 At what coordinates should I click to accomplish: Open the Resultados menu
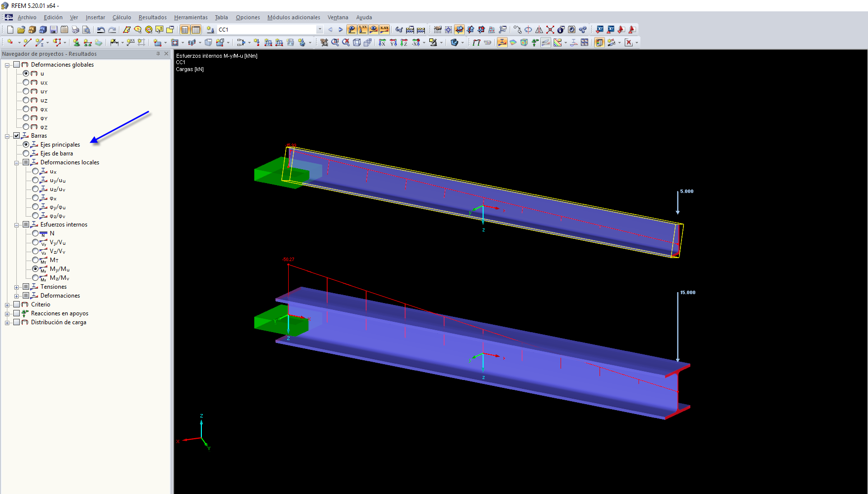click(x=152, y=17)
